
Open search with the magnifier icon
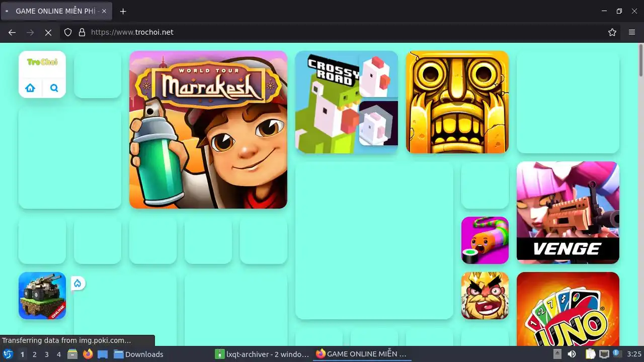[54, 88]
